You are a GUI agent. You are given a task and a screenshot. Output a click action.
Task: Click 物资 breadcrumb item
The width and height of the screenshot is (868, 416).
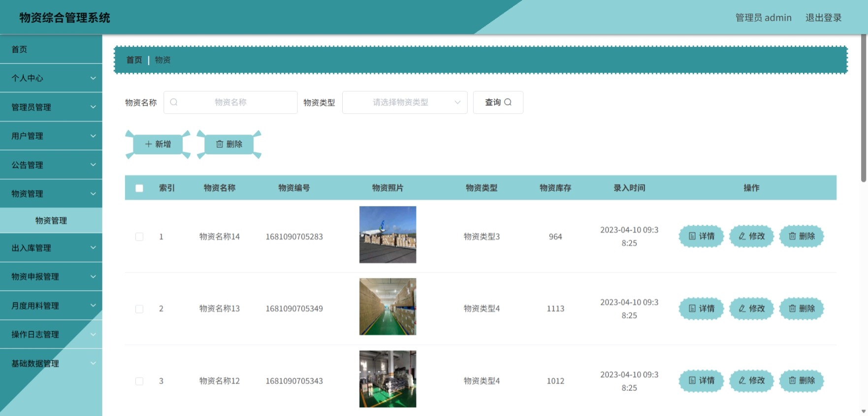point(163,60)
